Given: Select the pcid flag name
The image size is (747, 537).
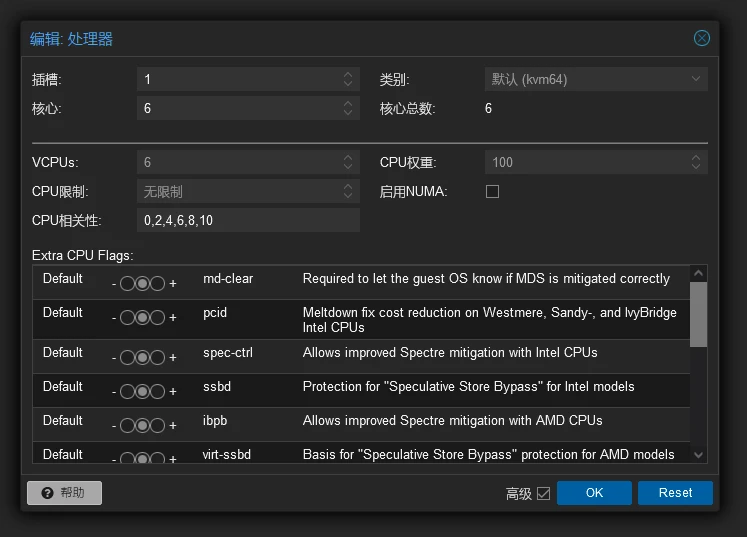Looking at the screenshot, I should click(215, 313).
